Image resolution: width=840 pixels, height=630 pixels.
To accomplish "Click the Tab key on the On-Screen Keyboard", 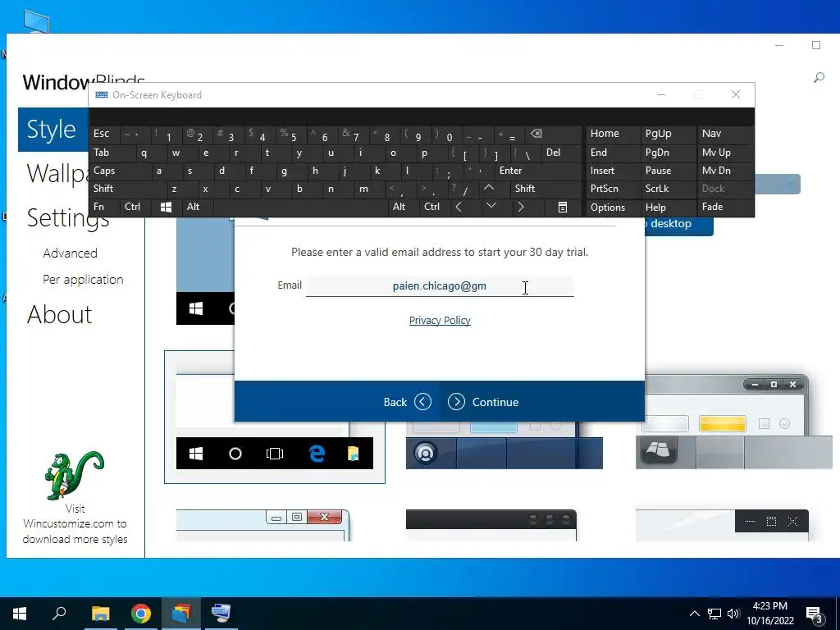I will coord(111,153).
